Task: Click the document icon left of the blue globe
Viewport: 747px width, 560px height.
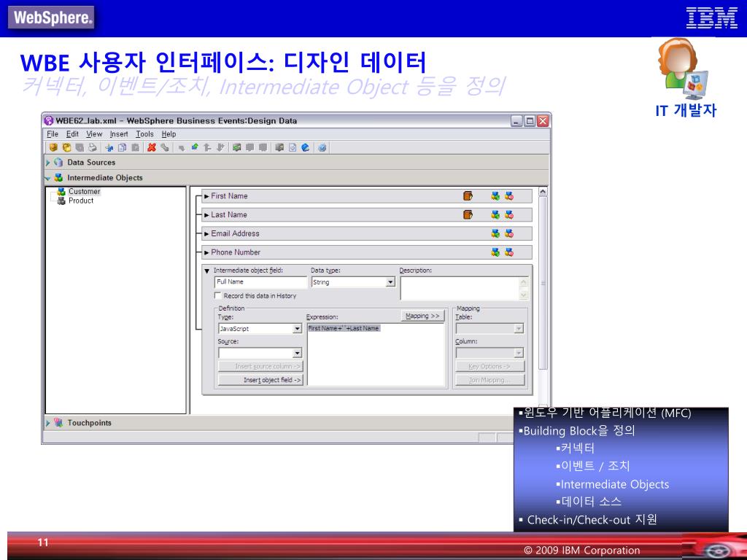Action: pos(293,147)
